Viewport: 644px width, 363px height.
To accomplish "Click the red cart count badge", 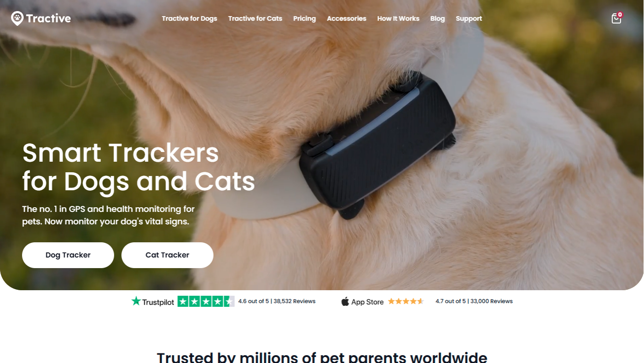I will 620,15.
